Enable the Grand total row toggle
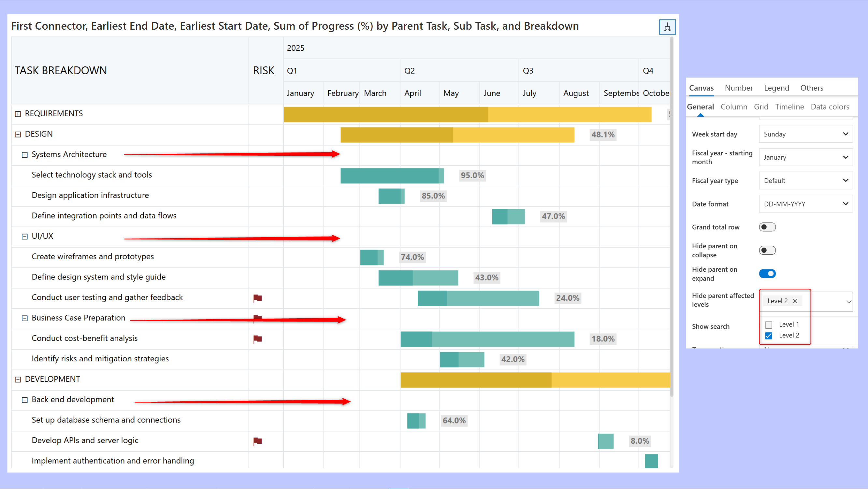 767,227
